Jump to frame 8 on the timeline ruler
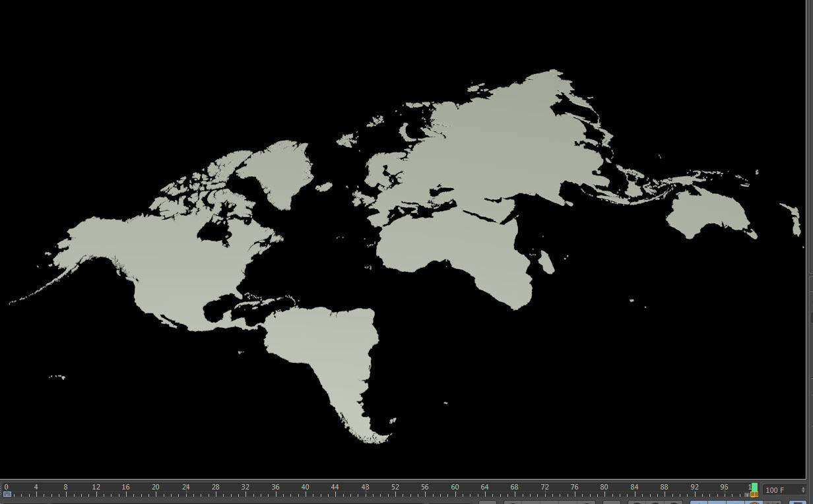813x504 pixels. pos(65,487)
